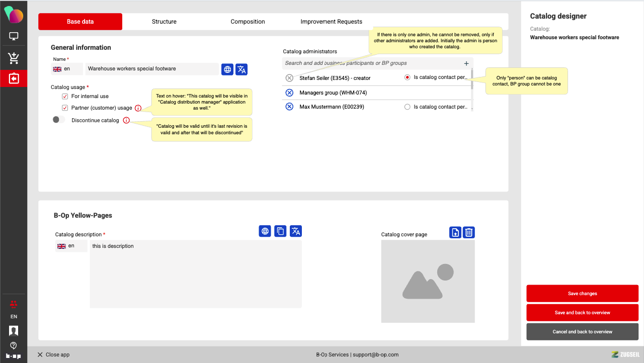Click the Save changes button

[x=582, y=294]
